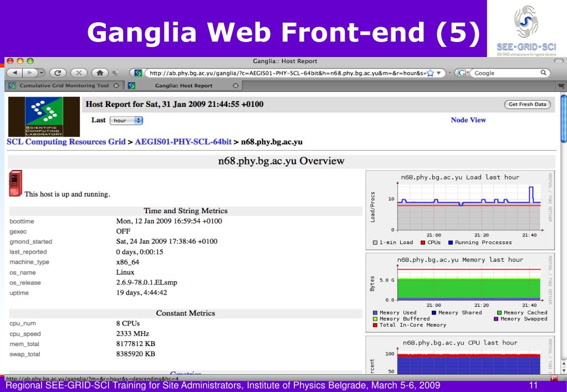This screenshot has height=392, width=567.
Task: Click the mem_total value '8177812 KB'
Action: pyautogui.click(x=136, y=344)
